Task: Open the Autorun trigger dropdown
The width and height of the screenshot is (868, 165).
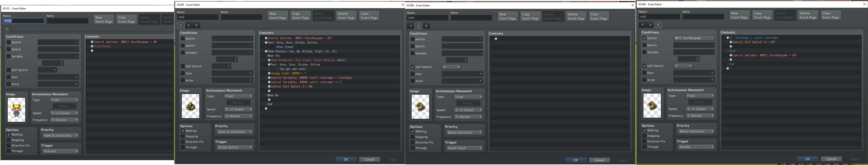Action: click(x=61, y=151)
